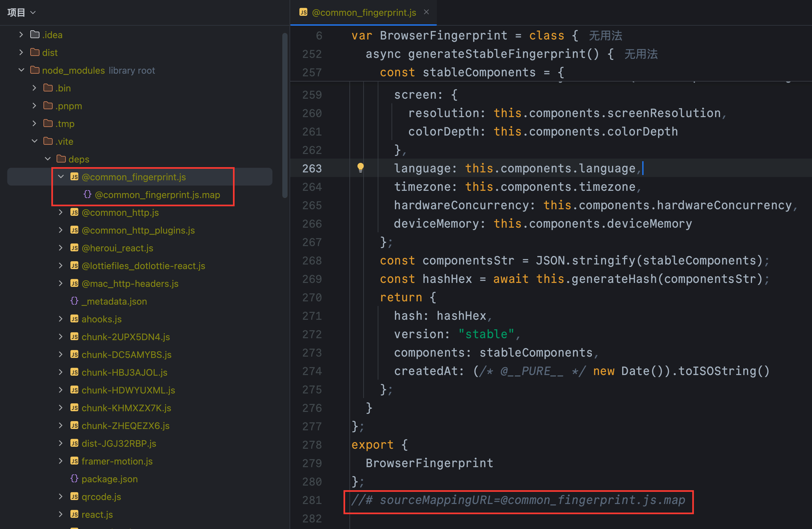Switch to the @common_fingerprint.js editor tab
This screenshot has width=812, height=529.
point(363,12)
